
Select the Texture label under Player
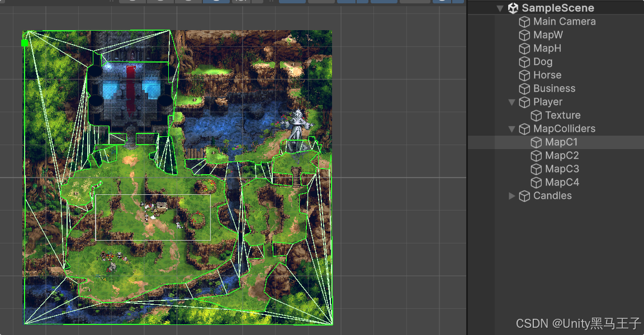coord(562,115)
